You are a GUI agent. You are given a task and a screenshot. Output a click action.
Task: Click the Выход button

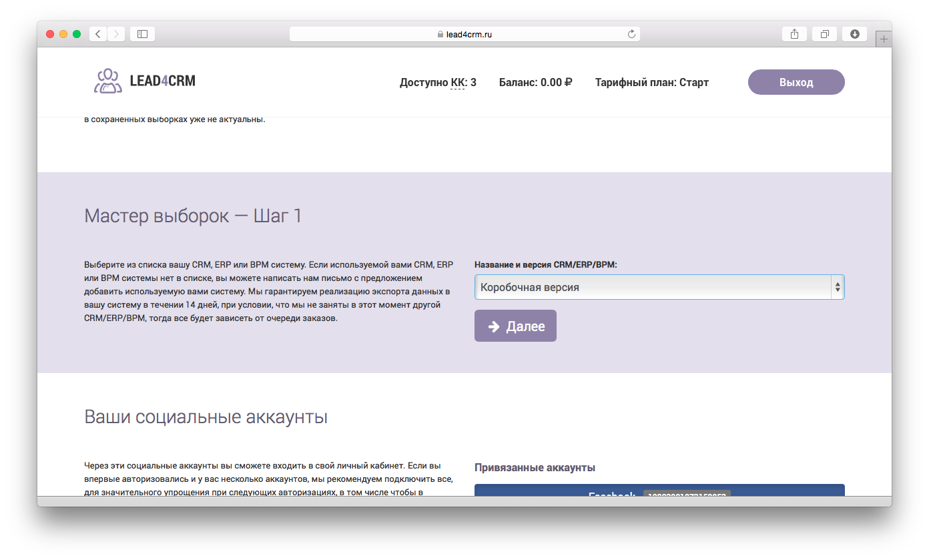coord(796,81)
